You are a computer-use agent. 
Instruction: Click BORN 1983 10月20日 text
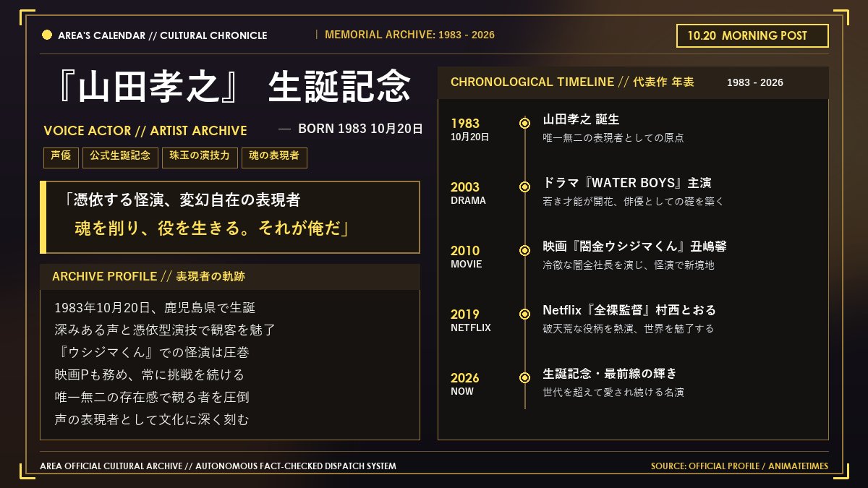[x=360, y=129]
